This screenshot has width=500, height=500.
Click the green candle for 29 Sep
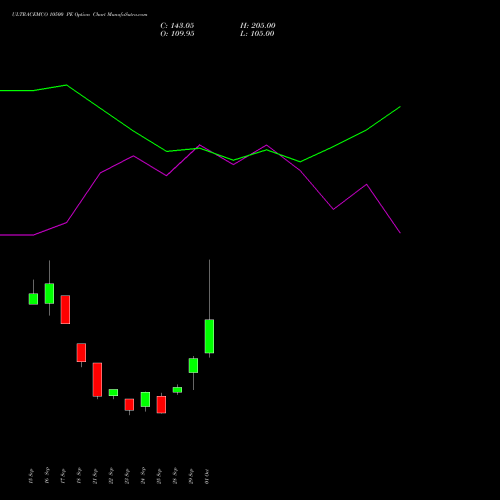pyautogui.click(x=193, y=365)
